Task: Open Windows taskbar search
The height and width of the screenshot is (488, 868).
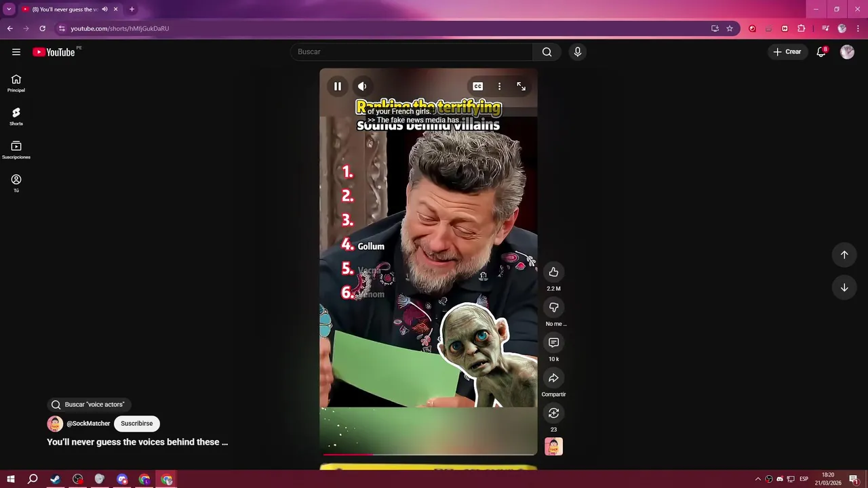Action: 33,479
